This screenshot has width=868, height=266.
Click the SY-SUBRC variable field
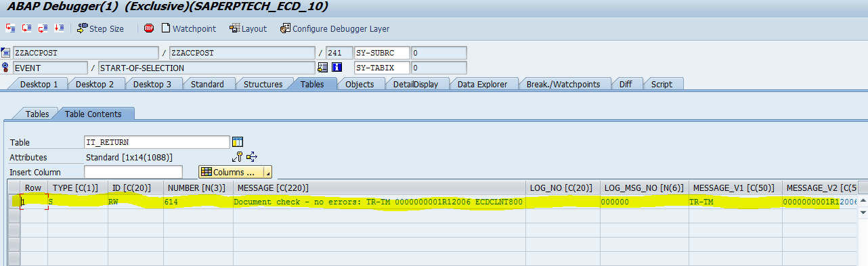coord(382,53)
